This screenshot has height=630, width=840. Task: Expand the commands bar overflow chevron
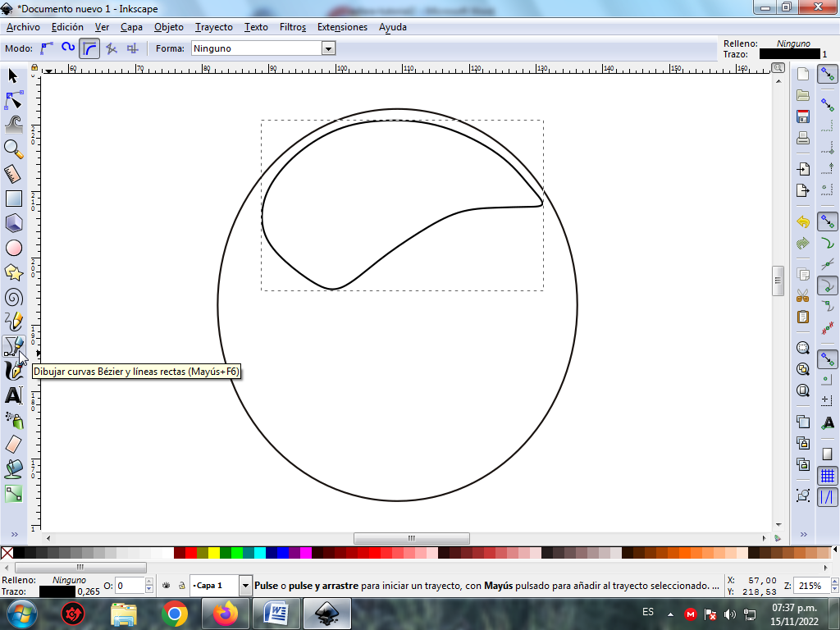(x=803, y=534)
